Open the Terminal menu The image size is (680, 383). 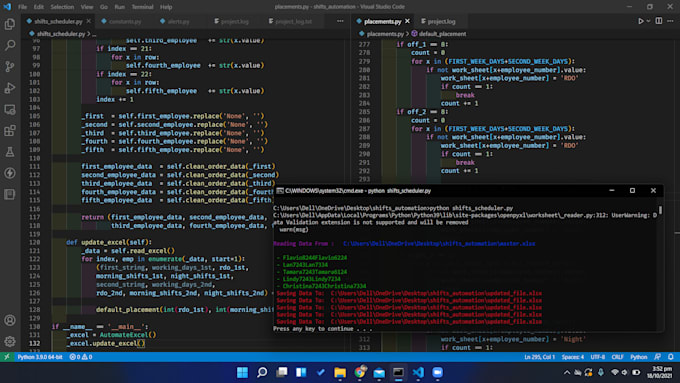coord(142,7)
